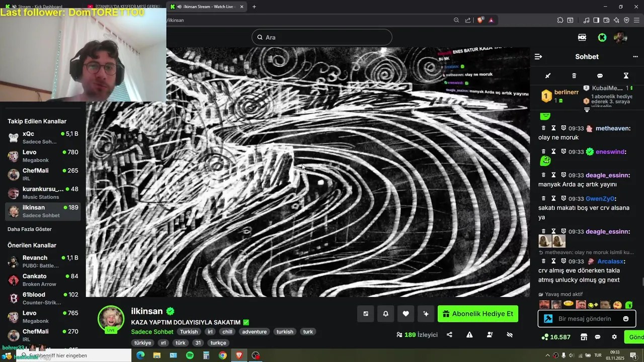Viewport: 644px width, 362px height.
Task: Share the stream with share icon
Action: coord(449,335)
